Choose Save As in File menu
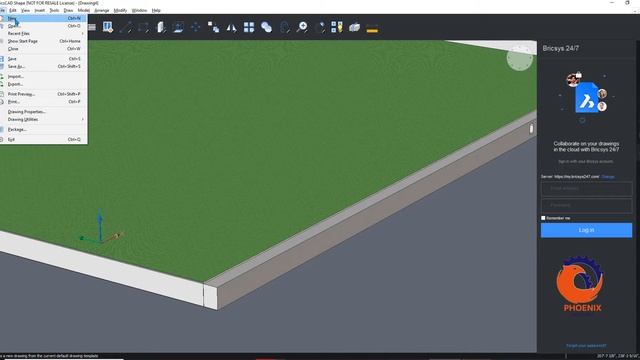The image size is (640, 360). click(44, 67)
